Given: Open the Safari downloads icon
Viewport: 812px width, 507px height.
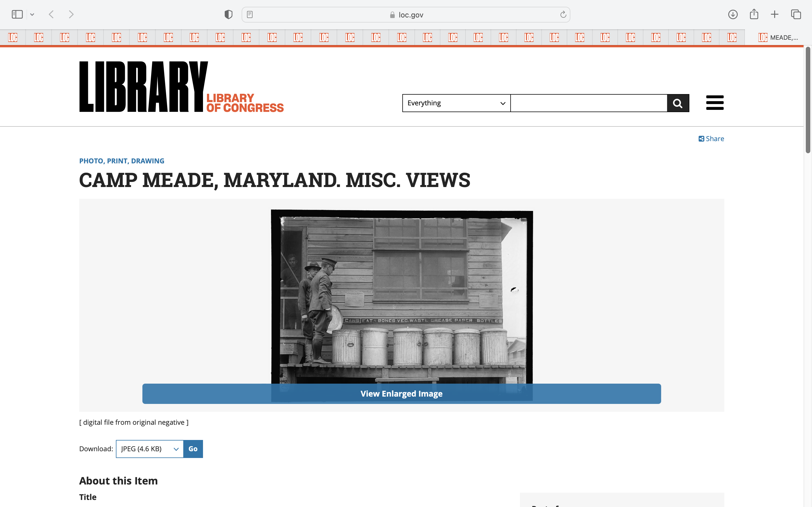Looking at the screenshot, I should click(732, 14).
